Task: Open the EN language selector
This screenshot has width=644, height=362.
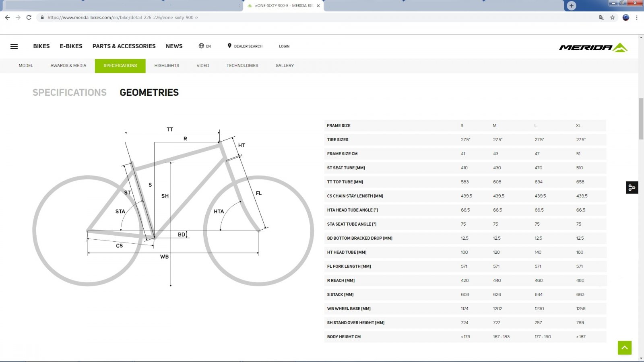Action: (x=204, y=46)
